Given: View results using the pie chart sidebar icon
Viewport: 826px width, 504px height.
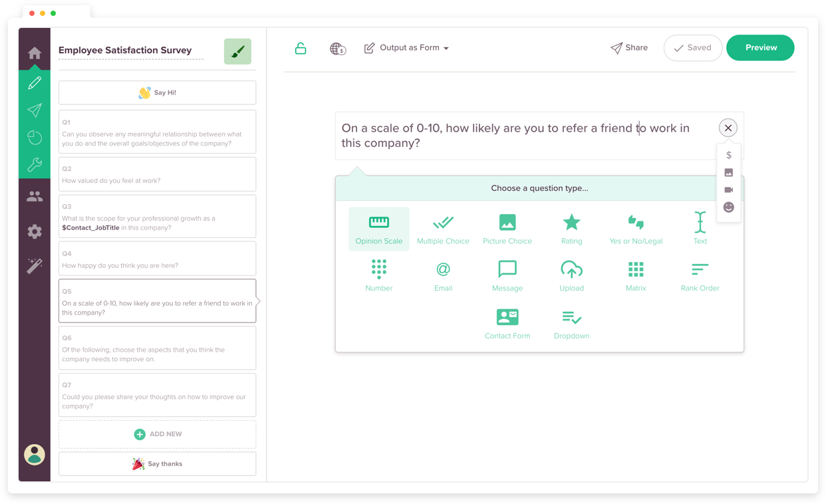Looking at the screenshot, I should pos(34,138).
